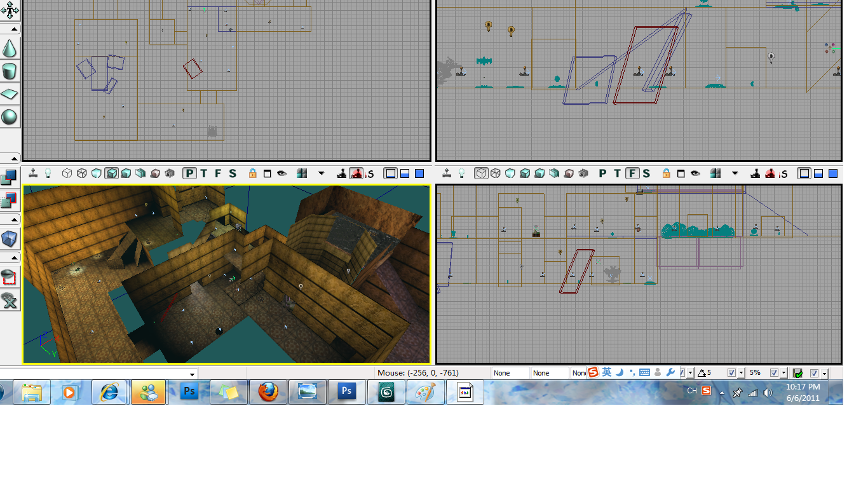
Task: Click the brown textured cube in front viewport toolbar
Action: coord(569,173)
